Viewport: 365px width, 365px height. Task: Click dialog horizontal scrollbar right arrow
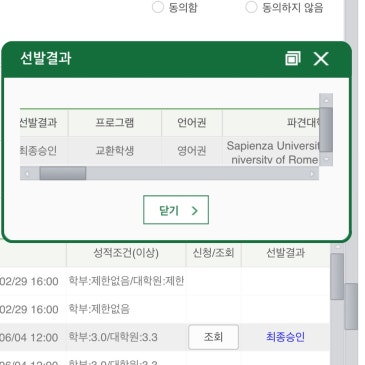(x=312, y=173)
